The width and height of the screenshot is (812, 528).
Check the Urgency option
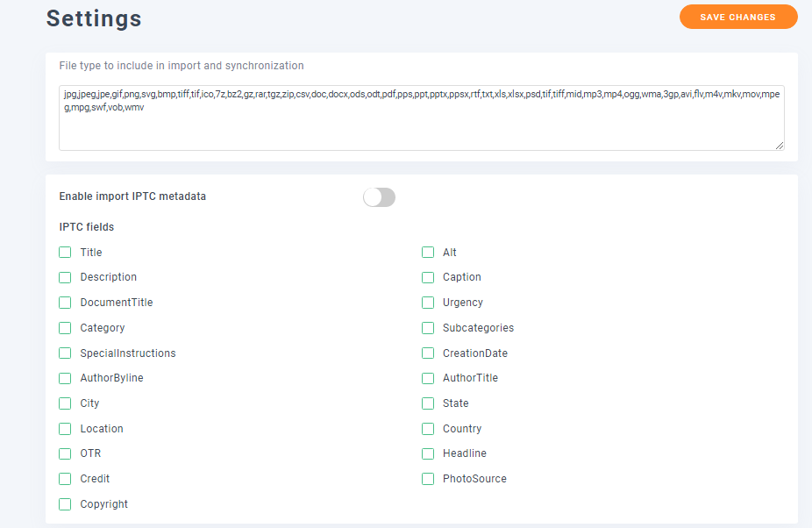(x=428, y=303)
